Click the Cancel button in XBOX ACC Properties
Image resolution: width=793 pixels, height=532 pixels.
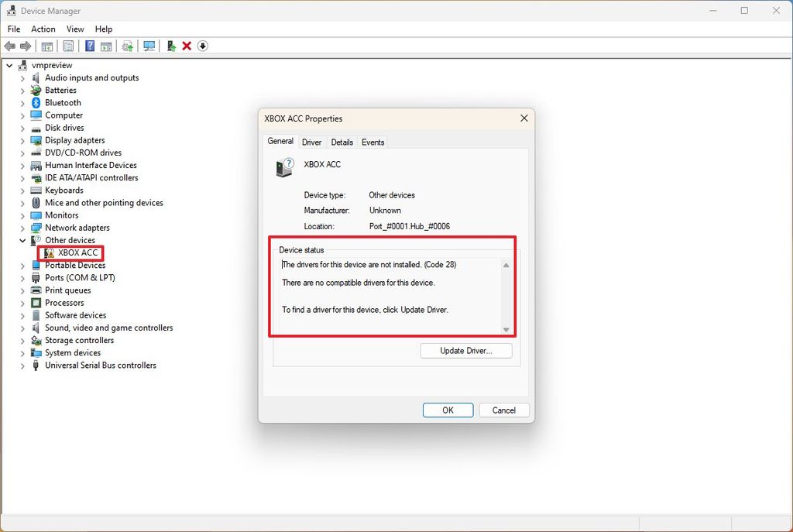503,410
